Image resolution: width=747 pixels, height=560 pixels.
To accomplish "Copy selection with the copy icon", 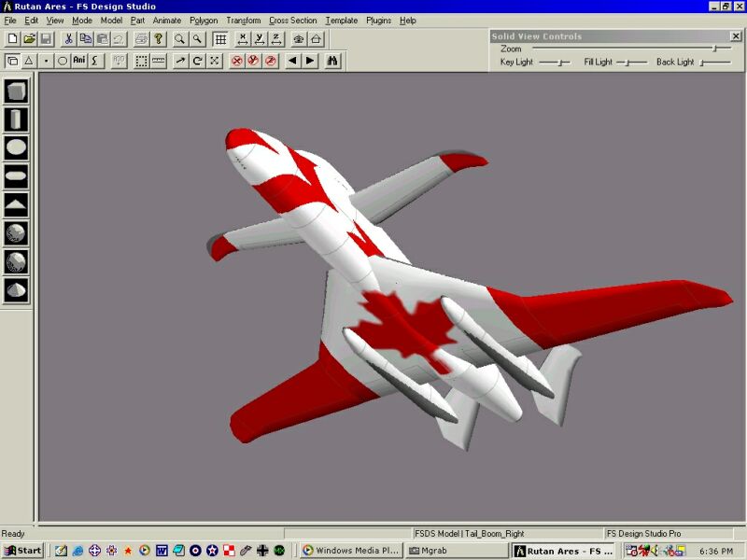I will tap(85, 38).
